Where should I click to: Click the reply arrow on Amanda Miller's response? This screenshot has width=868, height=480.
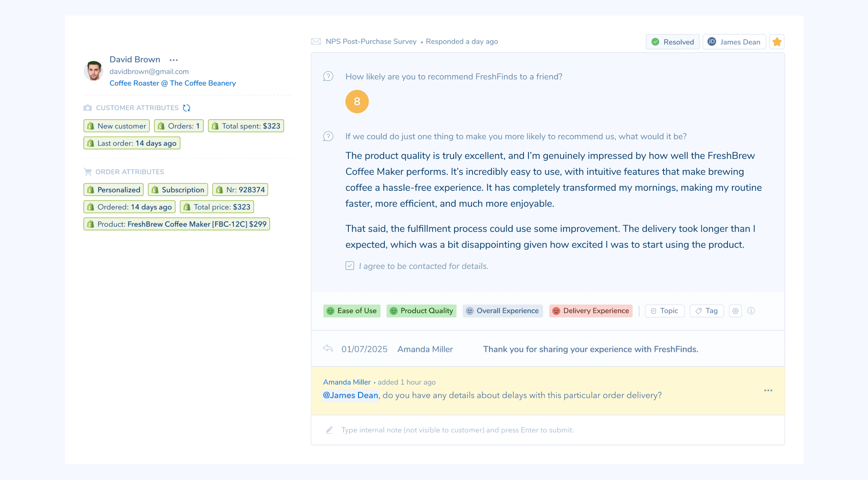(x=328, y=349)
